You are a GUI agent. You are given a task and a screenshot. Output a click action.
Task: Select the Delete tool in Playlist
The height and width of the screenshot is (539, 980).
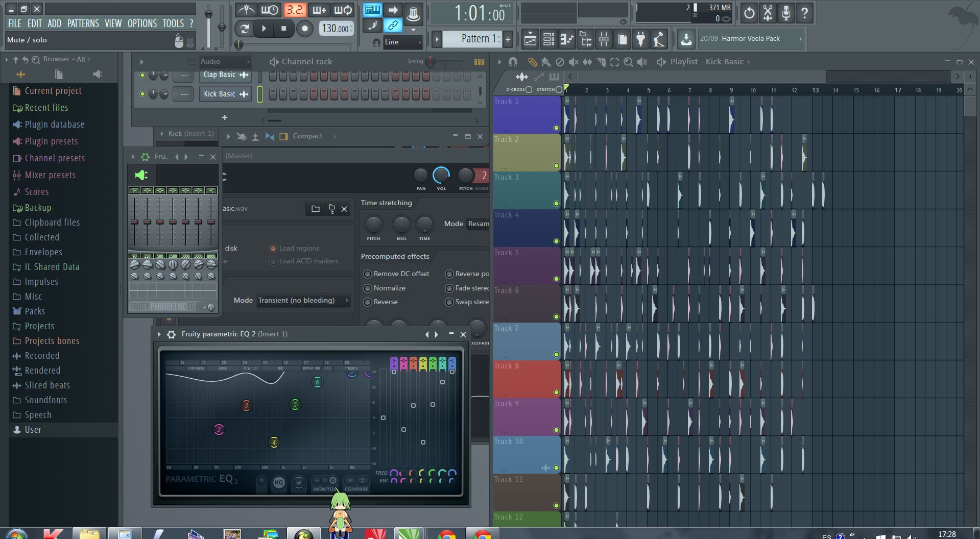coord(560,62)
